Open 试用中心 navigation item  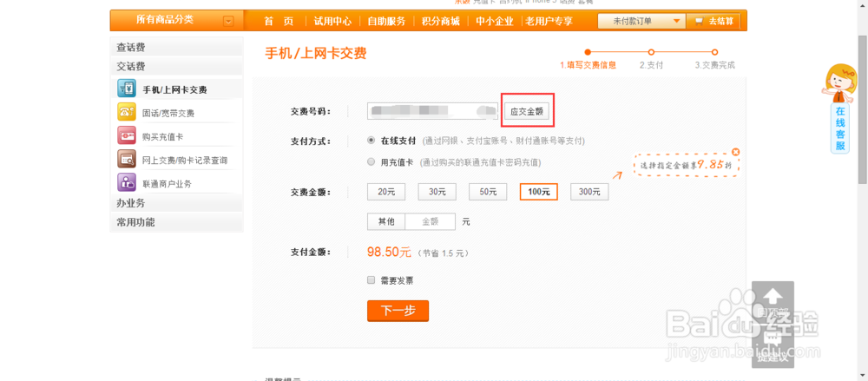(332, 21)
